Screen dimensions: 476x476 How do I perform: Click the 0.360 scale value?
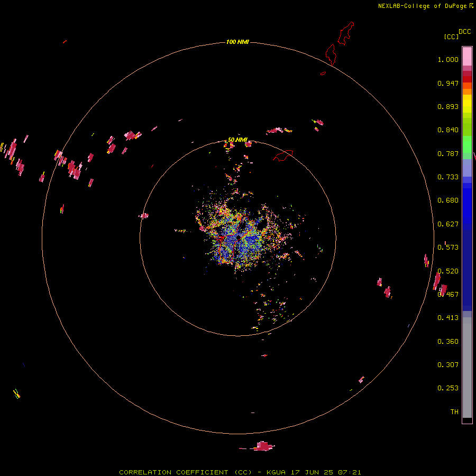pyautogui.click(x=448, y=342)
